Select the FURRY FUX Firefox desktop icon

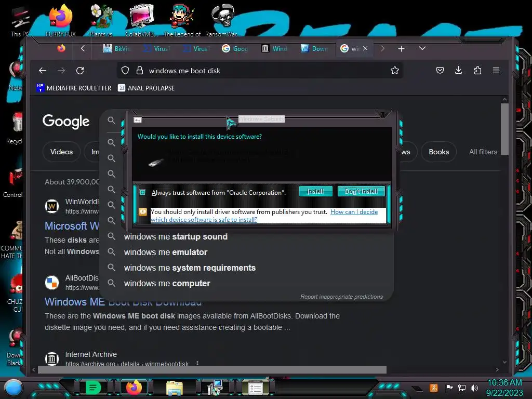[x=61, y=20]
